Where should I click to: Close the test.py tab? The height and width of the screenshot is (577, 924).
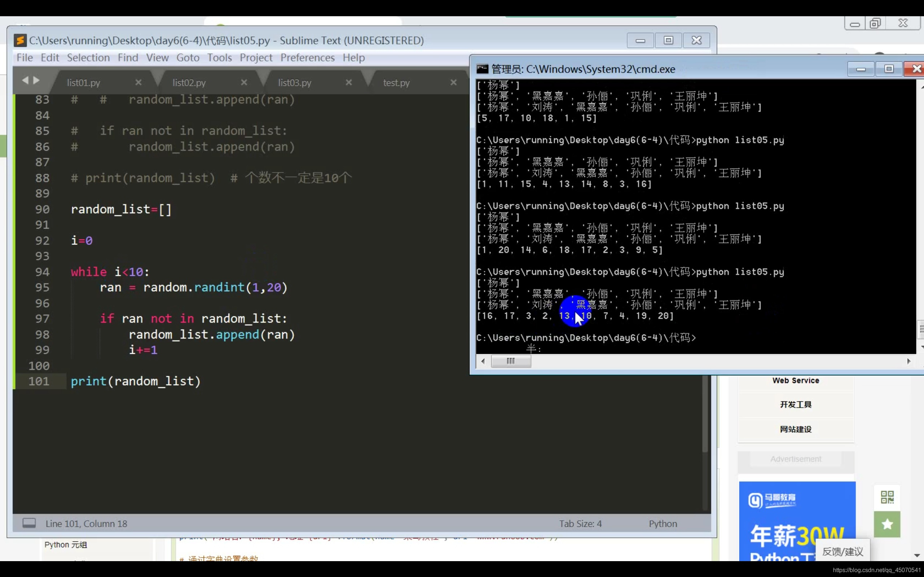click(453, 82)
